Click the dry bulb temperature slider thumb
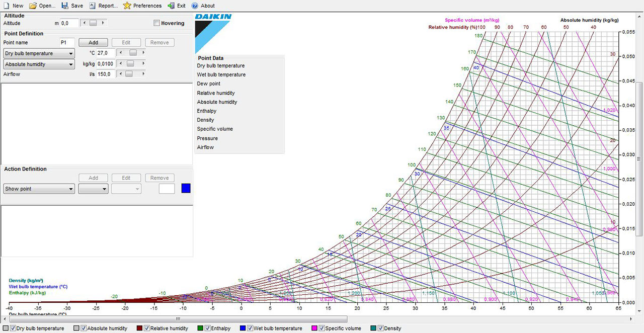This screenshot has width=644, height=333. pos(133,52)
